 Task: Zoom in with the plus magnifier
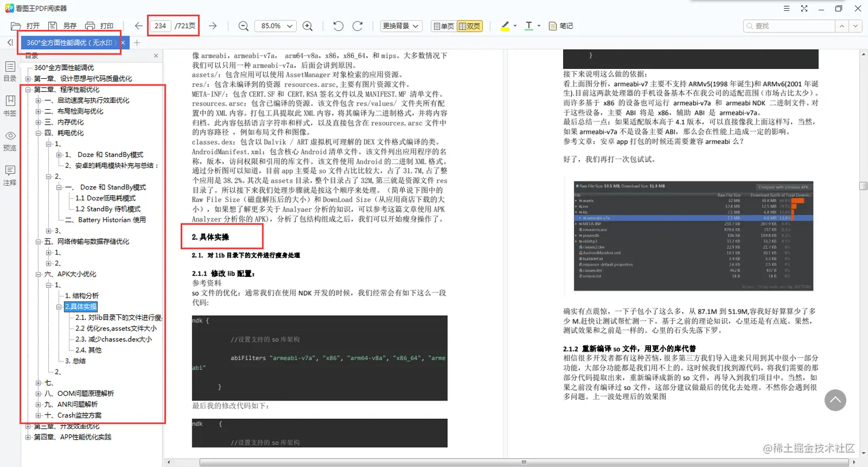308,26
